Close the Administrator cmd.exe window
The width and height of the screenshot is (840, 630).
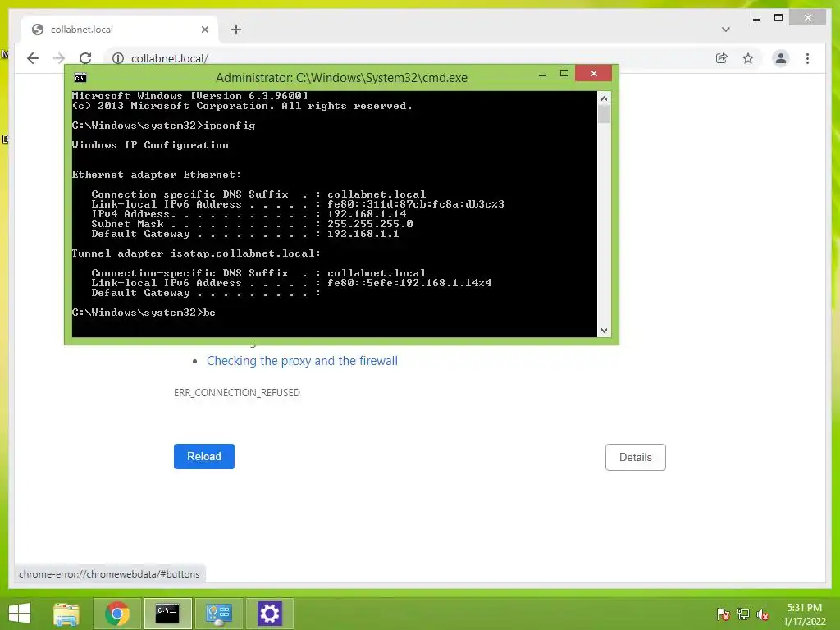coord(594,73)
